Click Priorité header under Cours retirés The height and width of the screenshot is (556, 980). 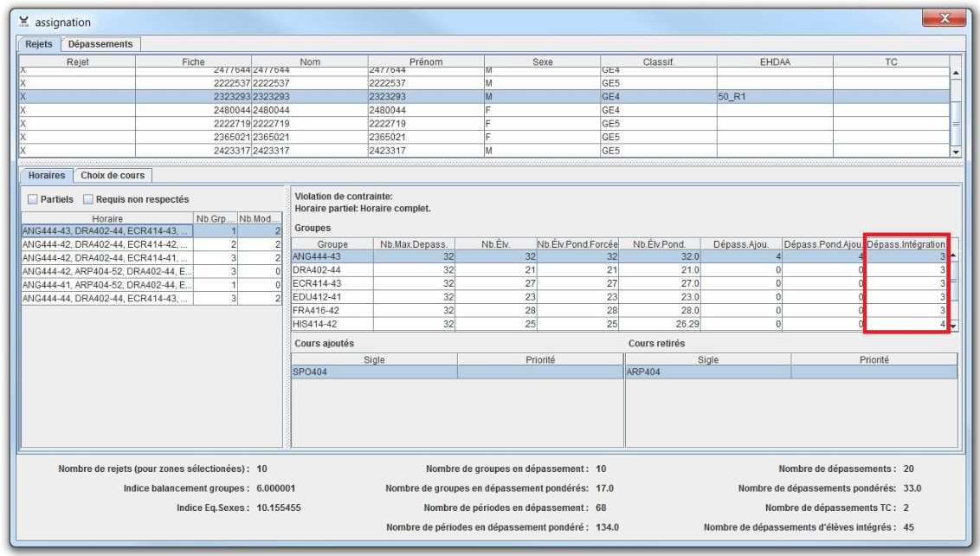[x=874, y=360]
